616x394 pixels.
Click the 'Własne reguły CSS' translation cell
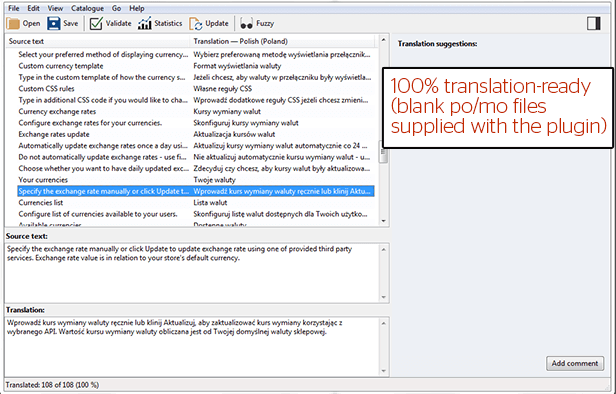223,89
